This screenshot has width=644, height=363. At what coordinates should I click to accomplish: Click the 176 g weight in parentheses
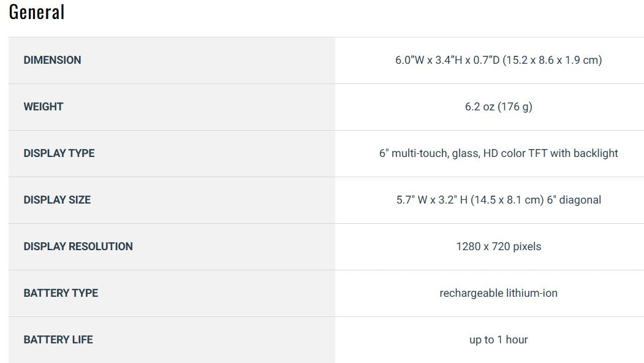click(515, 107)
